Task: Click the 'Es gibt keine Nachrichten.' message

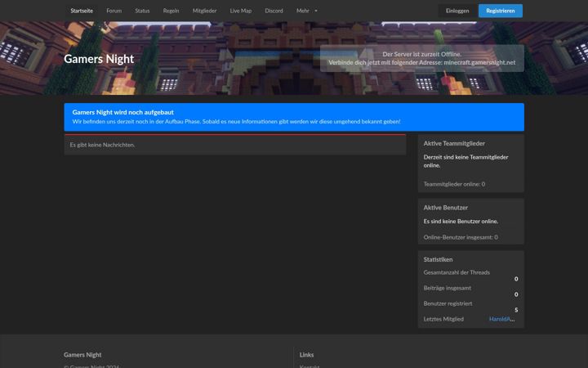Action: pos(102,145)
